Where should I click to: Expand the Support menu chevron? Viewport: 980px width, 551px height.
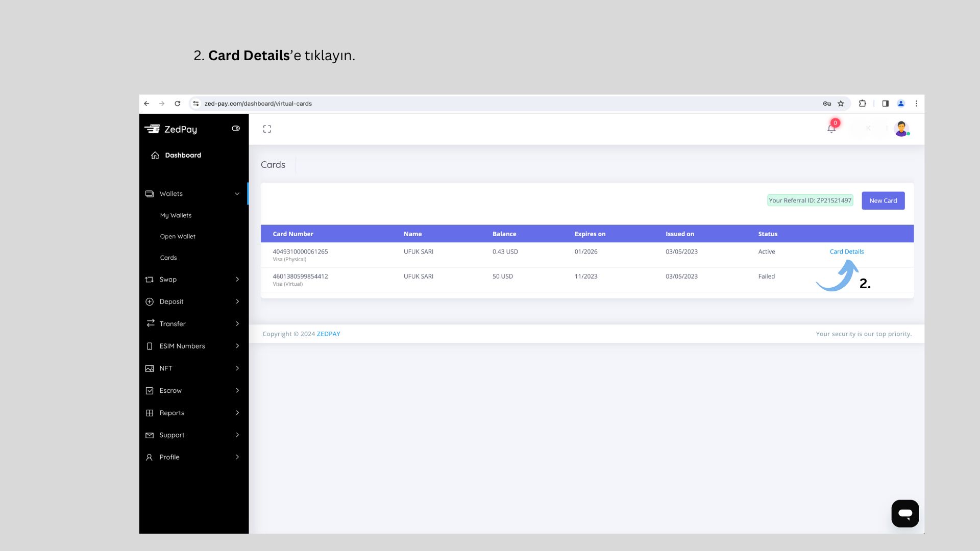pyautogui.click(x=237, y=435)
